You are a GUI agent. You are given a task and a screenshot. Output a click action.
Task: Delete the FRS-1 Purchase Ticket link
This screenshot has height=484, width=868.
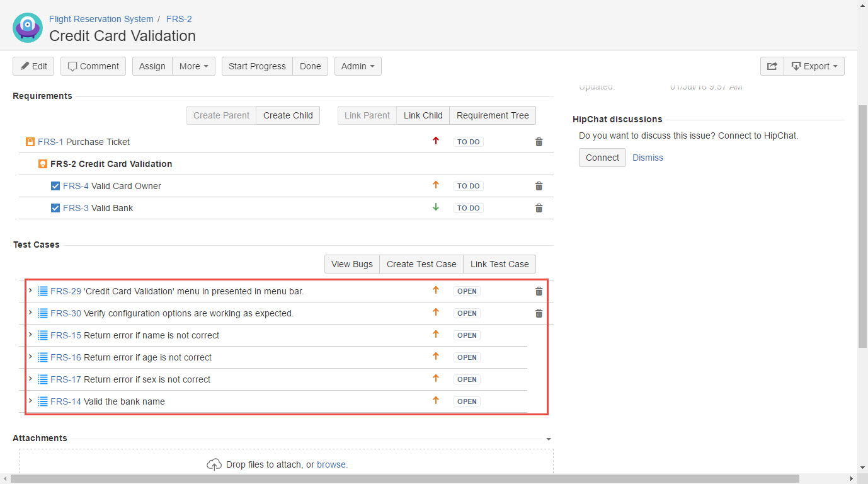(x=539, y=142)
